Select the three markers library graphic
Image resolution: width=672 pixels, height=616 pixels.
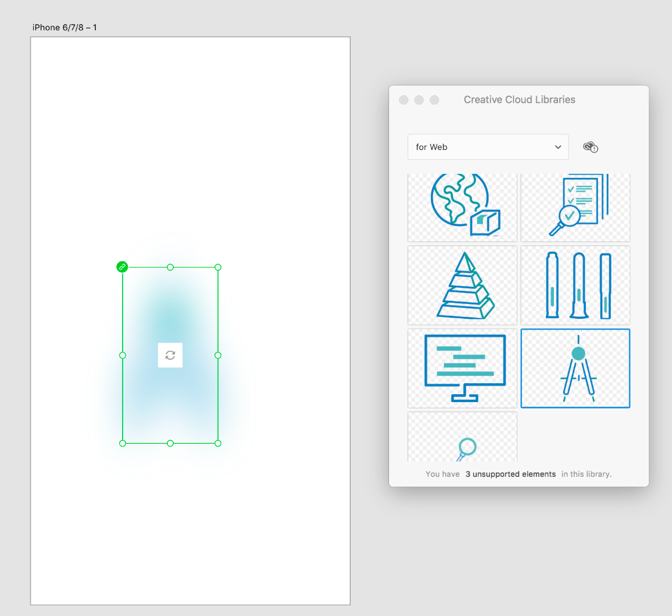pyautogui.click(x=575, y=285)
